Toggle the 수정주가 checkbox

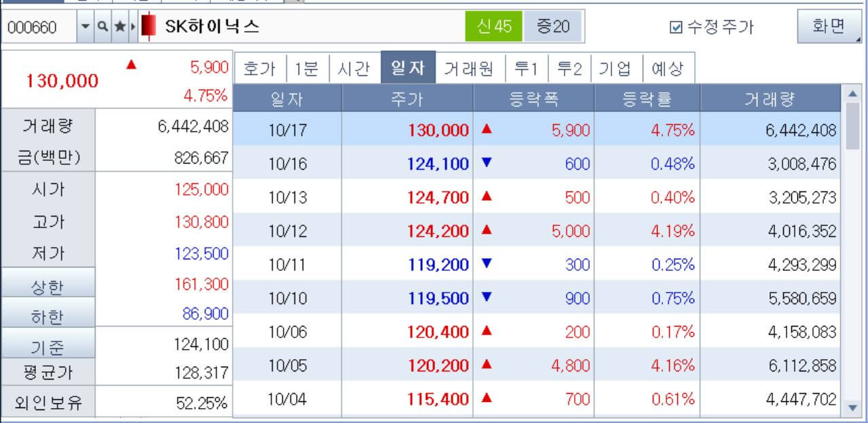pyautogui.click(x=675, y=28)
